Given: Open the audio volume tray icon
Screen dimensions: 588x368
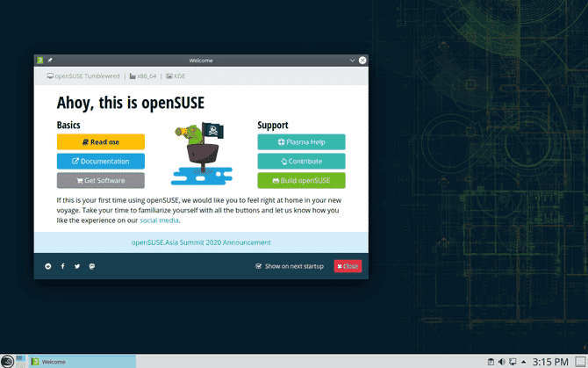Looking at the screenshot, I should pyautogui.click(x=502, y=362).
